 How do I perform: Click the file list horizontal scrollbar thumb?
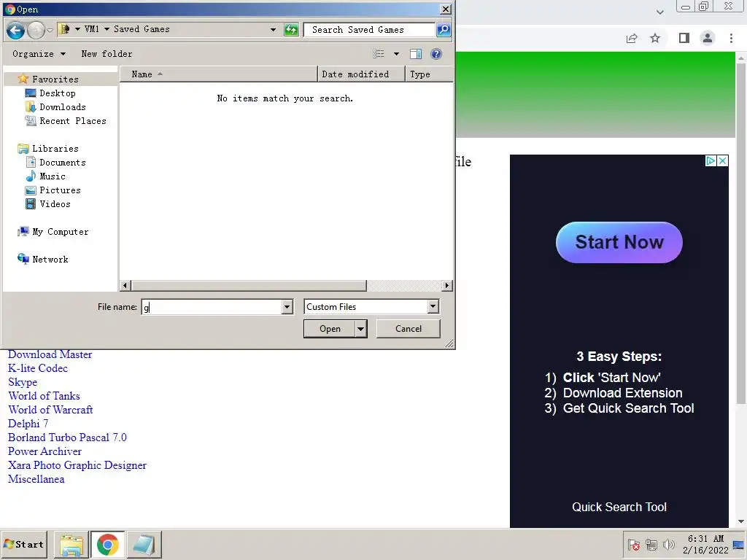click(249, 286)
